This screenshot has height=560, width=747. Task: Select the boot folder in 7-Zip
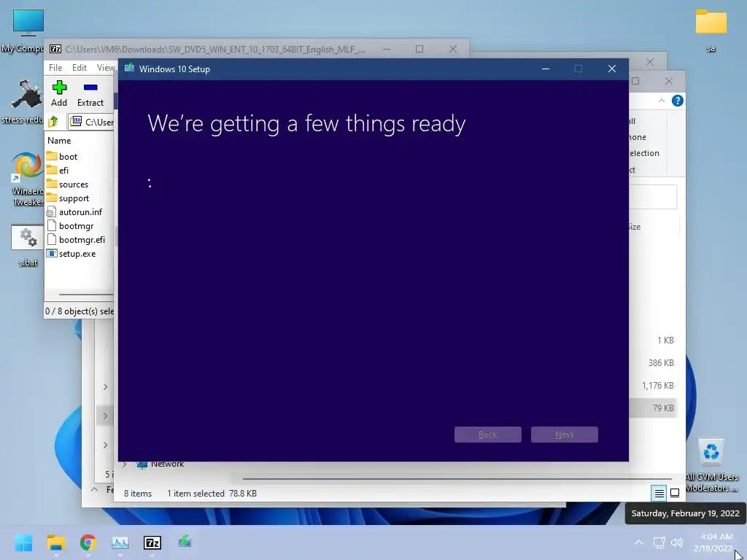point(68,156)
